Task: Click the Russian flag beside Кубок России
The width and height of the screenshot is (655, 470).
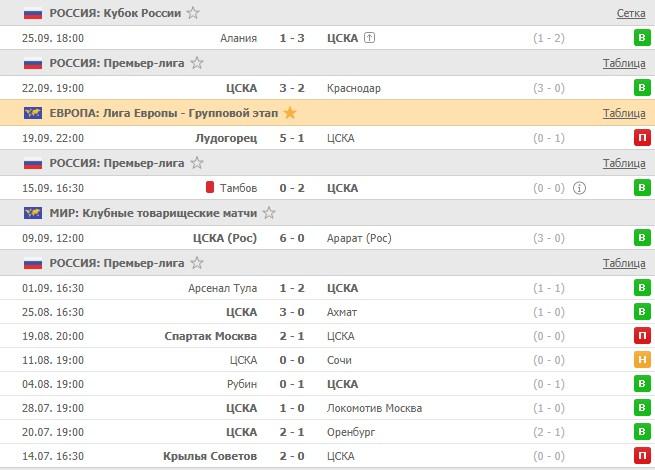Action: coord(32,13)
